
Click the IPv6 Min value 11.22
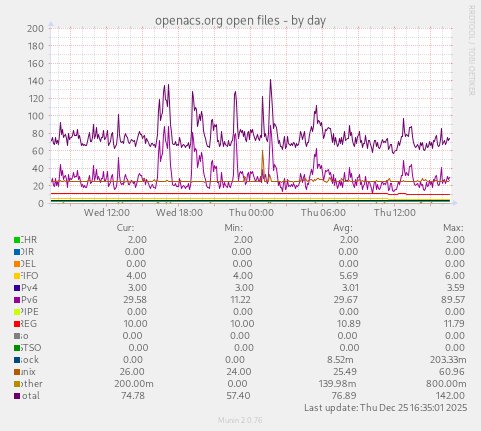pos(240,300)
